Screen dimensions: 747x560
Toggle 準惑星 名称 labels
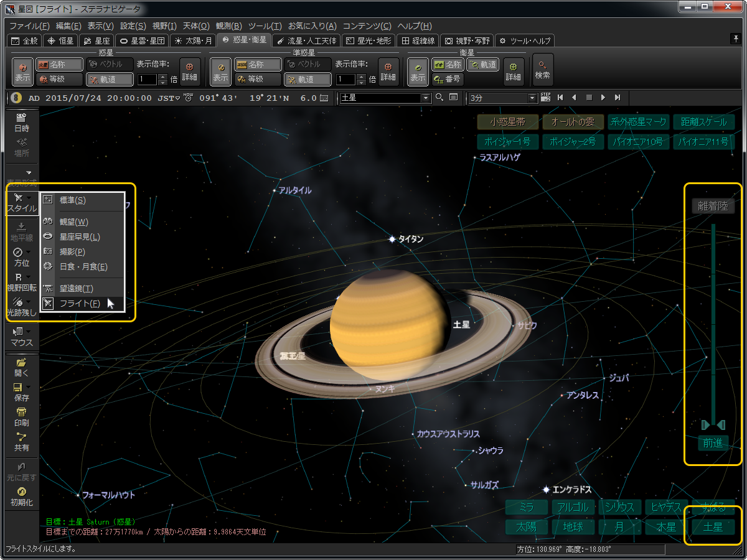(257, 64)
